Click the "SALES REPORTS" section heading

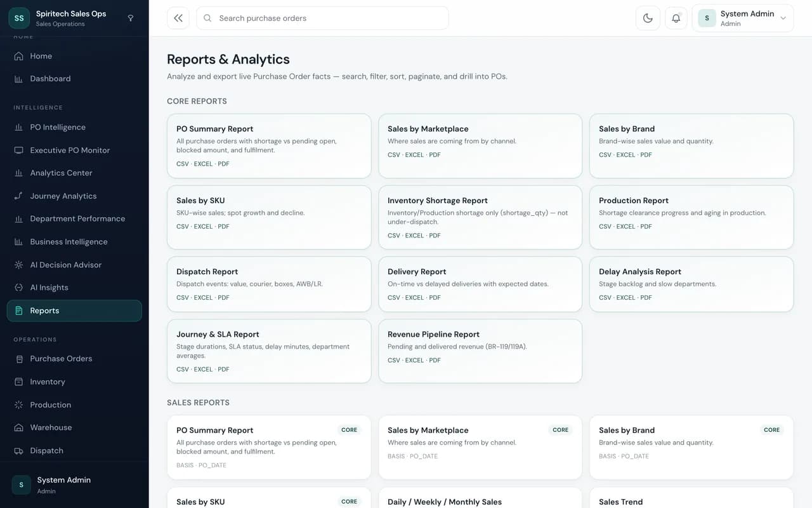coord(198,403)
